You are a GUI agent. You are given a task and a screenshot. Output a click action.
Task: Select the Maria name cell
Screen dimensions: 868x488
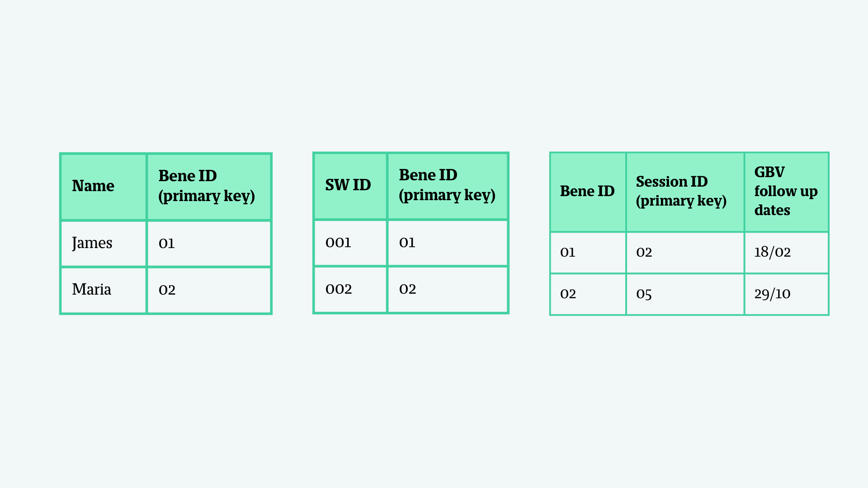(104, 290)
